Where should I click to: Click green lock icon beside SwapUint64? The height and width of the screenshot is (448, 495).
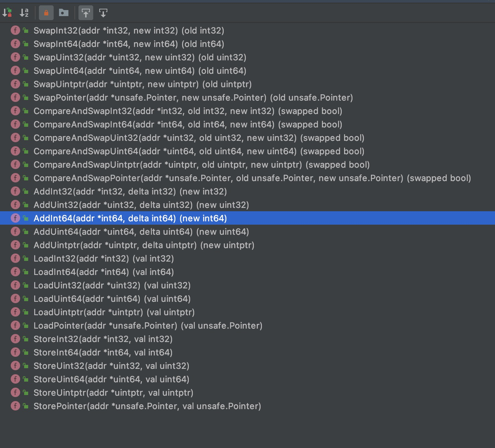(x=25, y=71)
